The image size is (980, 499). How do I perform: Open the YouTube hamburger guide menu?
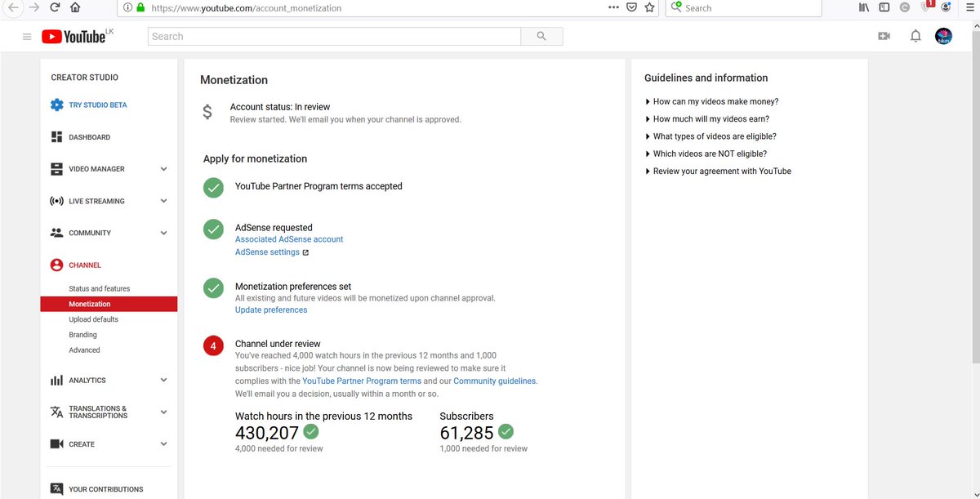point(27,37)
